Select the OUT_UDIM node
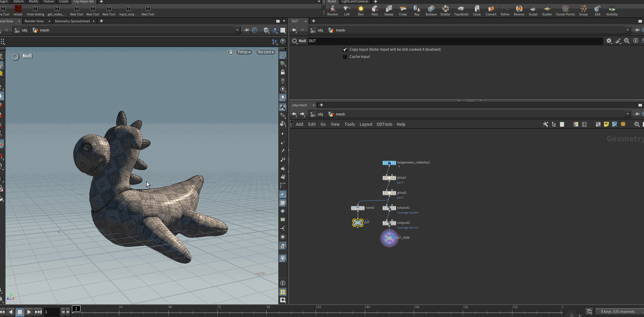 [389, 238]
